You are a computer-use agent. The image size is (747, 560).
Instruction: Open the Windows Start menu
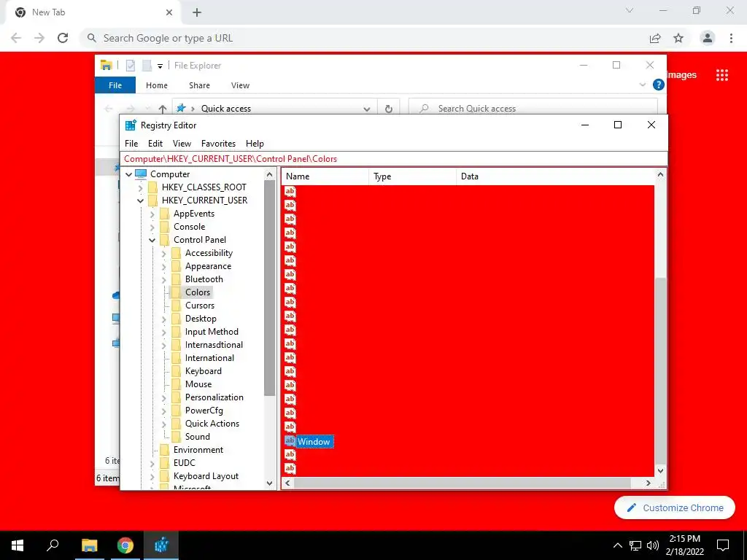click(x=18, y=545)
